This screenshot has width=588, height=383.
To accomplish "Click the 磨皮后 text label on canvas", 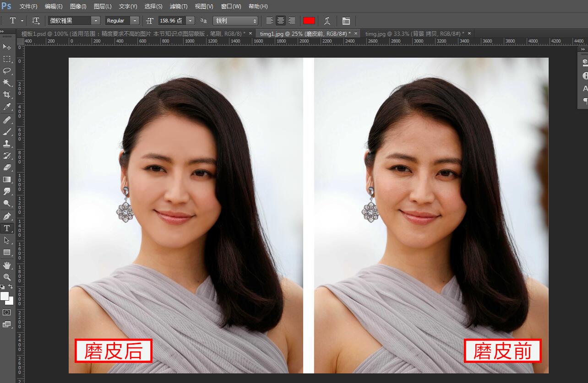I will [x=113, y=351].
